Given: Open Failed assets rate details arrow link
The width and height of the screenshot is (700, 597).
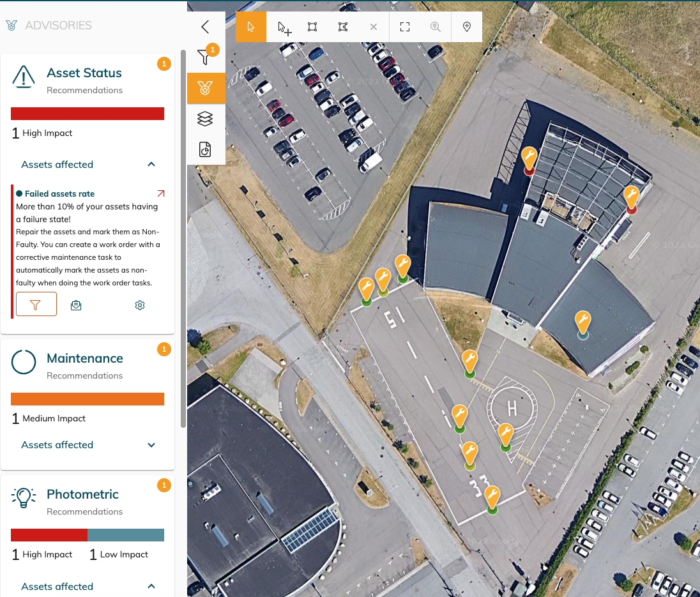Looking at the screenshot, I should pyautogui.click(x=160, y=193).
